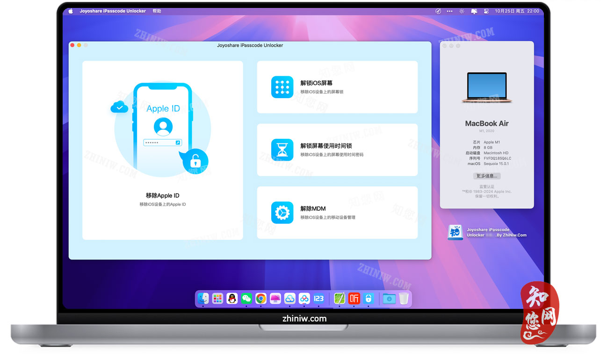Open the Joyoshare iPasscode Unlocker app menu
This screenshot has width=607, height=364.
click(x=113, y=11)
